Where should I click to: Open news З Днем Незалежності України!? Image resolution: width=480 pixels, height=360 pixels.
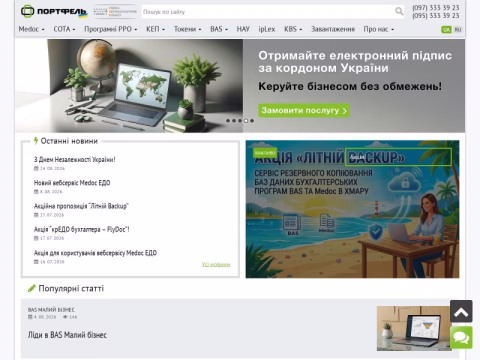(75, 159)
